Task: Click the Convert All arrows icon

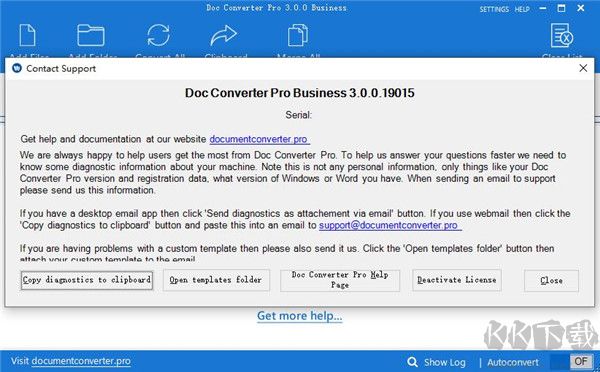Action: point(158,35)
